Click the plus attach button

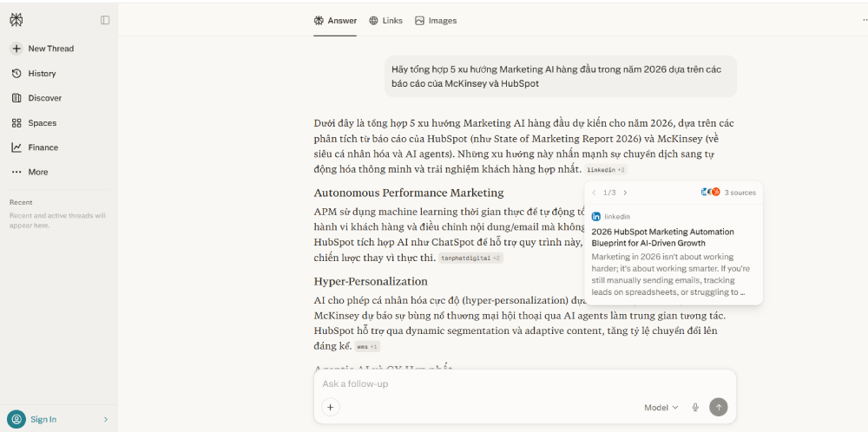(330, 407)
